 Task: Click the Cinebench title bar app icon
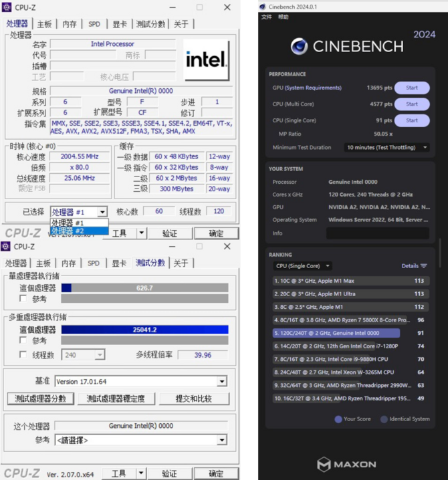(x=262, y=7)
